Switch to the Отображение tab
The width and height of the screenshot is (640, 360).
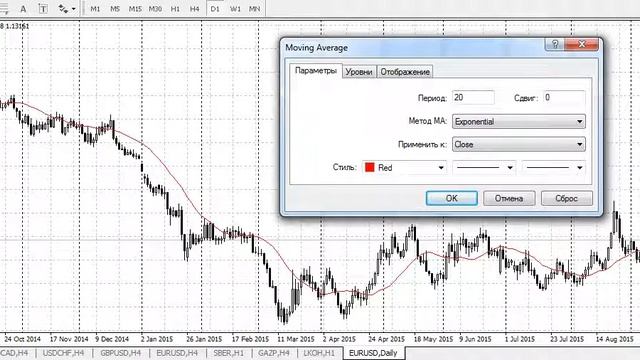[x=405, y=72]
